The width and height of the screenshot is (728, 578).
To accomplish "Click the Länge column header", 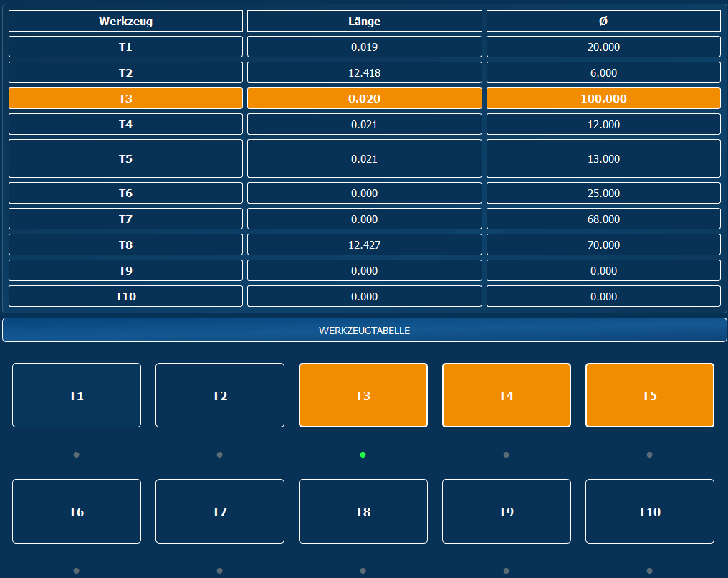I will [365, 21].
